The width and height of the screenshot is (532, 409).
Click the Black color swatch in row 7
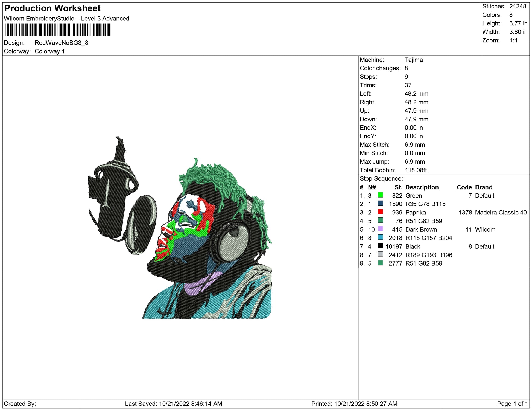point(380,246)
